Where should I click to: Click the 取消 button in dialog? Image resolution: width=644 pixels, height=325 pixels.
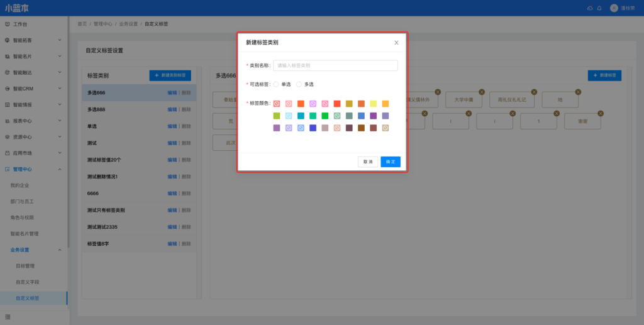[x=368, y=162]
